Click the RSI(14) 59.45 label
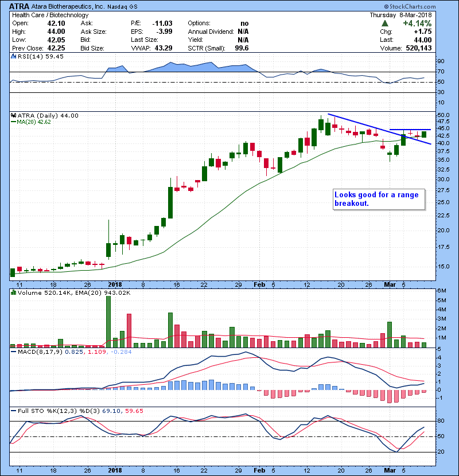The height and width of the screenshot is (476, 459). click(x=40, y=56)
